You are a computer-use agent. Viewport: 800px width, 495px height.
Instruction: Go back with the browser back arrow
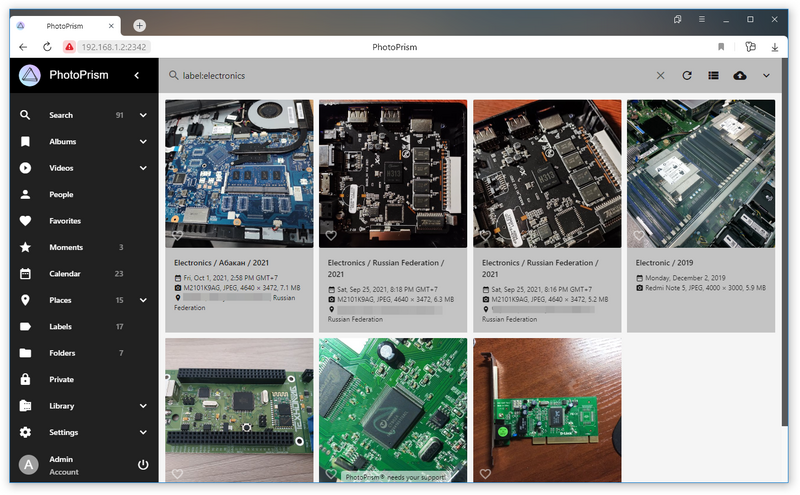tap(23, 47)
